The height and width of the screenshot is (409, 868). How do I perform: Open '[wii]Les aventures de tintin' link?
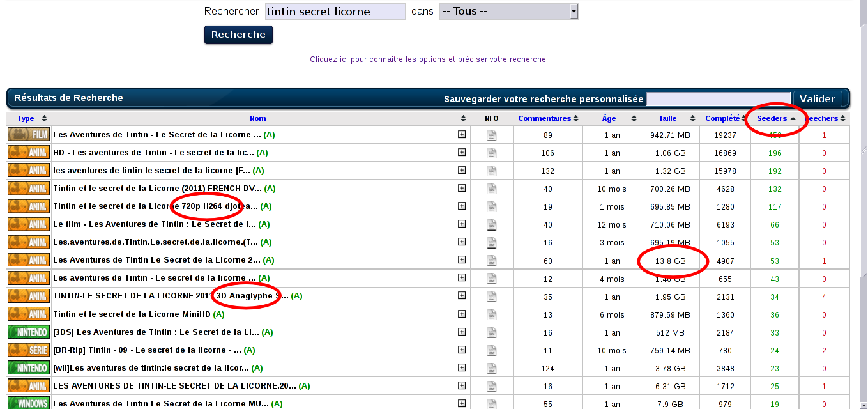pos(151,367)
